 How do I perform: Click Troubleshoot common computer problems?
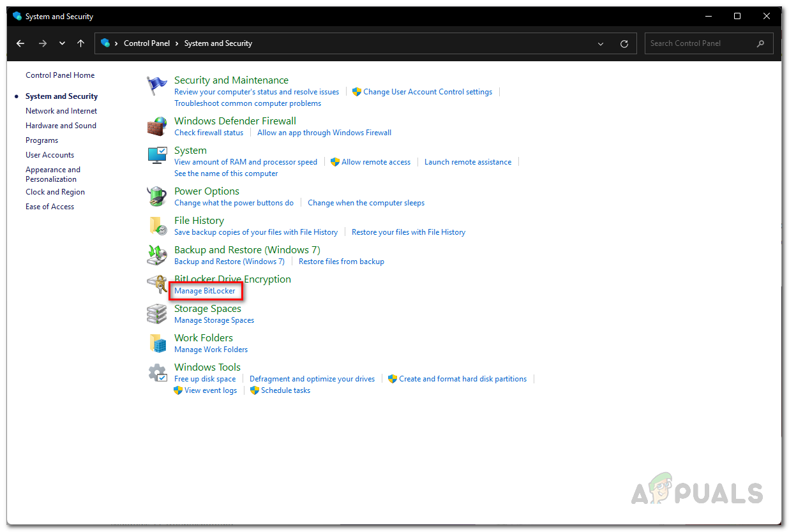[248, 103]
